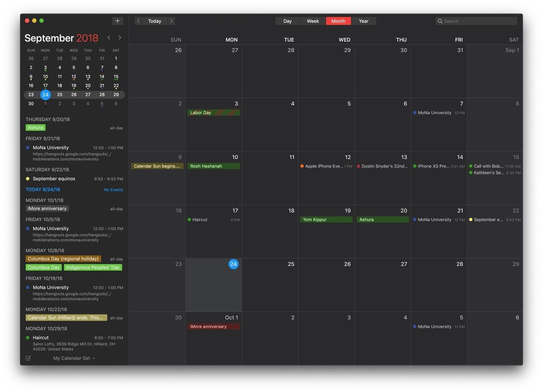This screenshot has height=392, width=543.
Task: Select day 7 in mini calendar
Action: (x=102, y=68)
